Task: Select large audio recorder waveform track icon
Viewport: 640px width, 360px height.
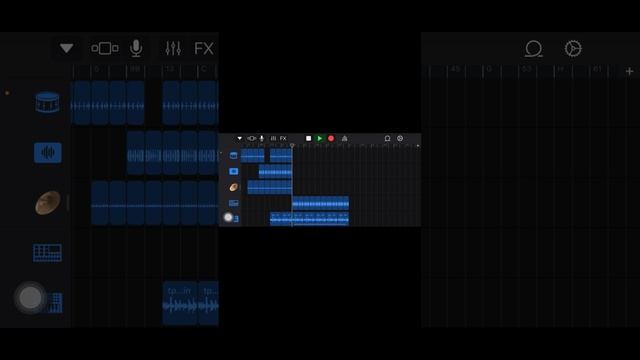Action: (48, 153)
